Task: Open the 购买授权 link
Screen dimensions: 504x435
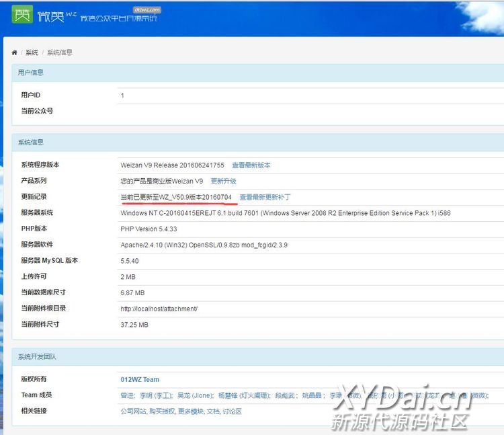Action: [x=163, y=411]
